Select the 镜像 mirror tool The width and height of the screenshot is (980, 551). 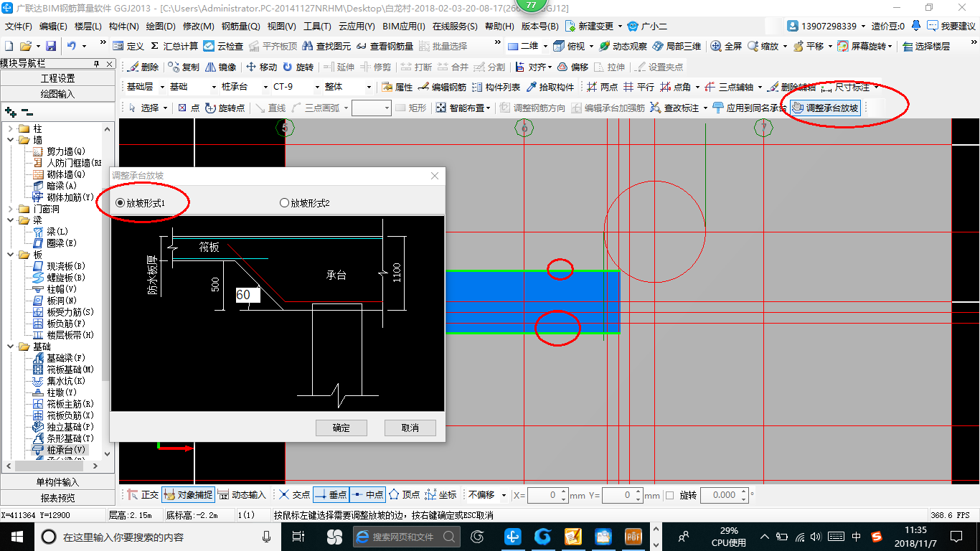point(221,67)
